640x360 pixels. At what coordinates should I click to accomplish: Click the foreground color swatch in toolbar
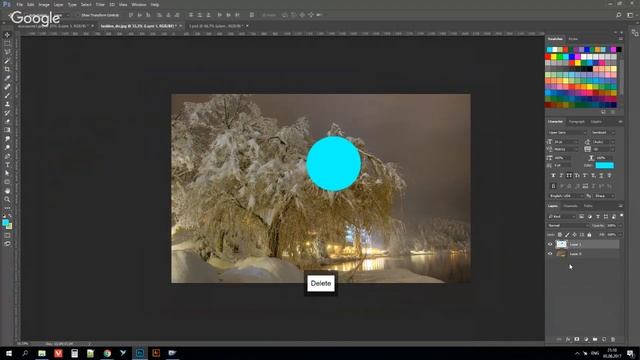tap(5, 222)
